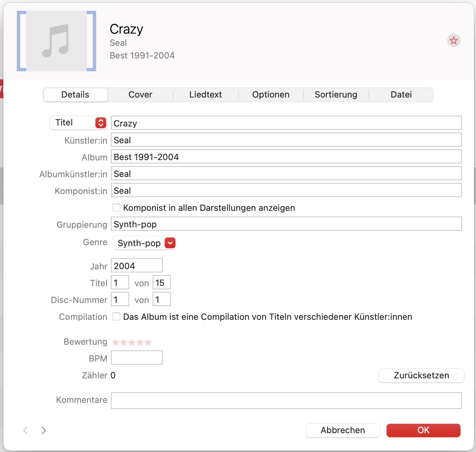This screenshot has height=452, width=476.
Task: Click the Disc-Nummer first field
Action: click(120, 299)
